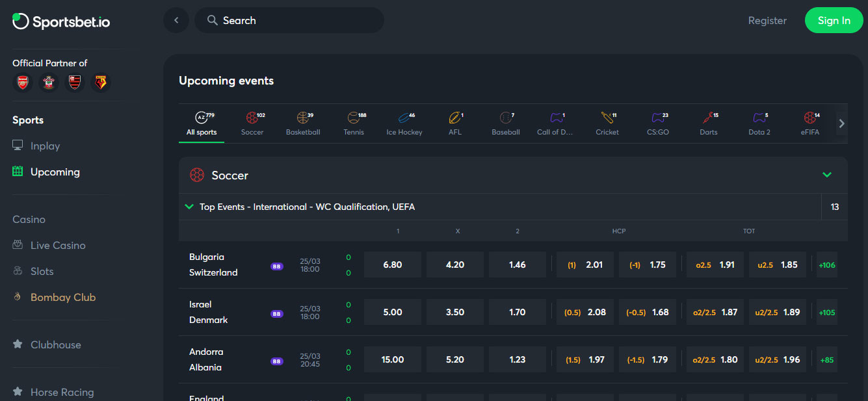Collapse the Soccer section chevron

(827, 175)
